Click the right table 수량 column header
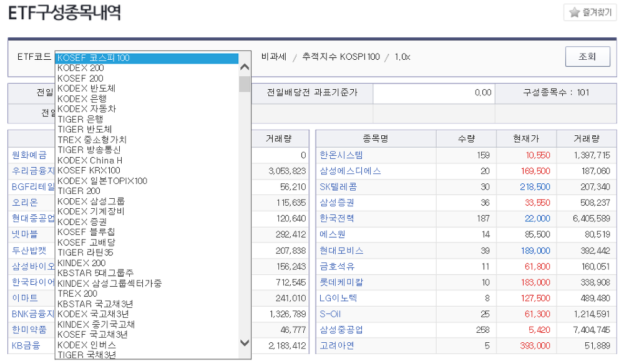The width and height of the screenshot is (624, 364). pos(466,139)
